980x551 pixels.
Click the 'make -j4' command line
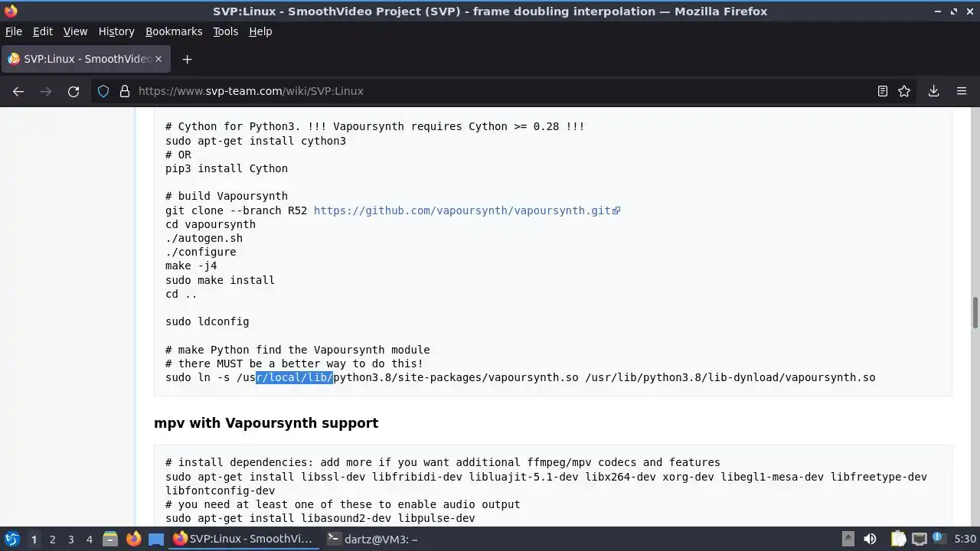pyautogui.click(x=191, y=266)
